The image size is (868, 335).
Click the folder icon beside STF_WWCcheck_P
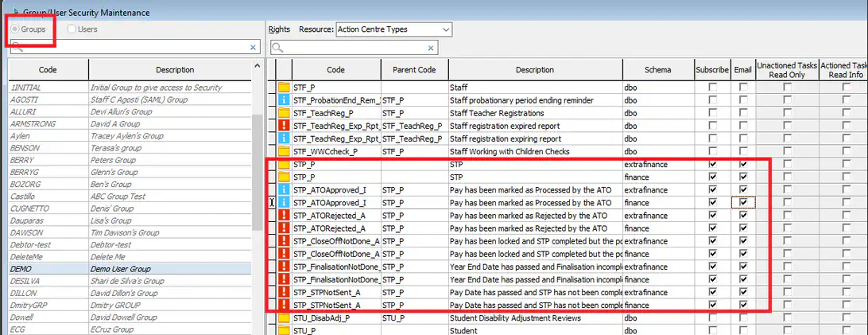[284, 151]
